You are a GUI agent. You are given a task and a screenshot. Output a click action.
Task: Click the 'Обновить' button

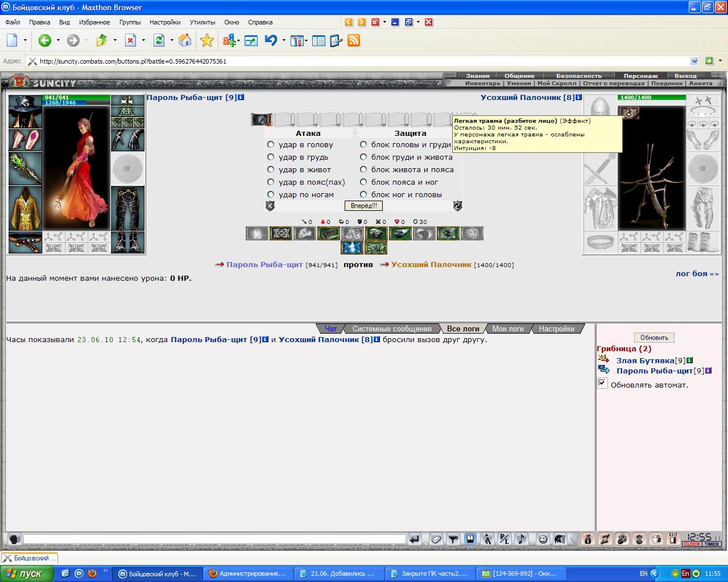(654, 338)
